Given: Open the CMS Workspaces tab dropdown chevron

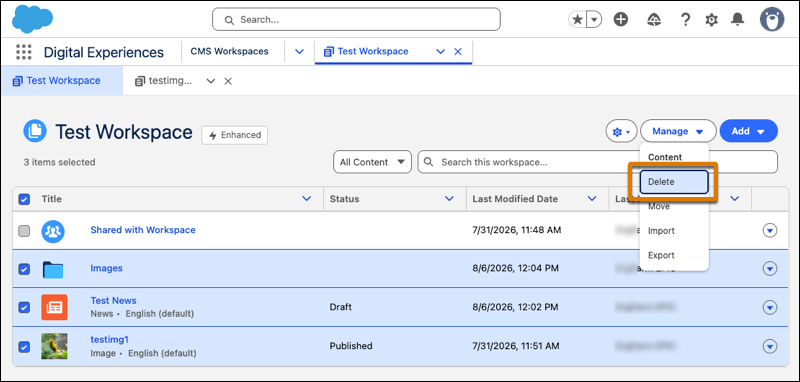Looking at the screenshot, I should (x=299, y=52).
